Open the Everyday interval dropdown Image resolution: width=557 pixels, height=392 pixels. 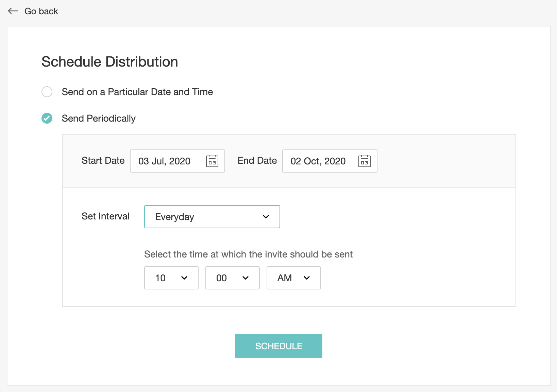click(212, 216)
